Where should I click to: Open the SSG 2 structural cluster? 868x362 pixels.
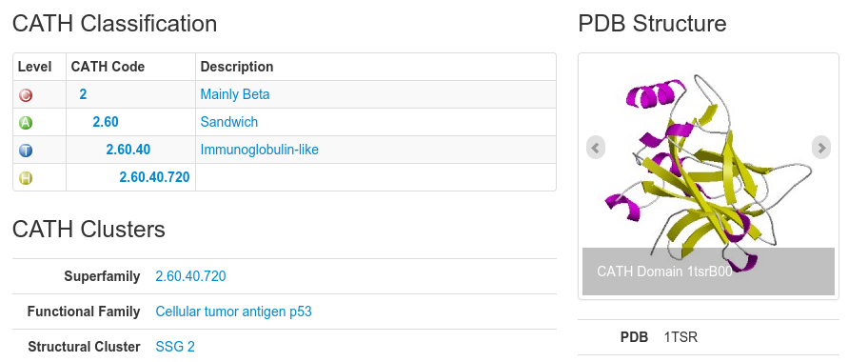175,347
